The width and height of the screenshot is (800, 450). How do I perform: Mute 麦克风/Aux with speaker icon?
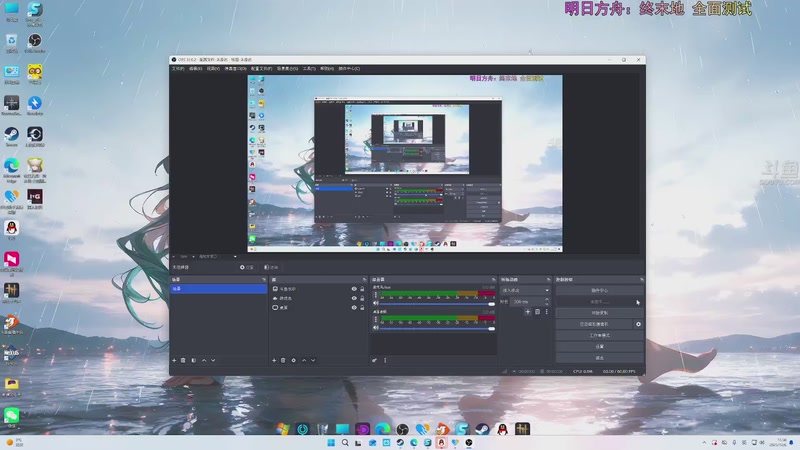coord(376,304)
